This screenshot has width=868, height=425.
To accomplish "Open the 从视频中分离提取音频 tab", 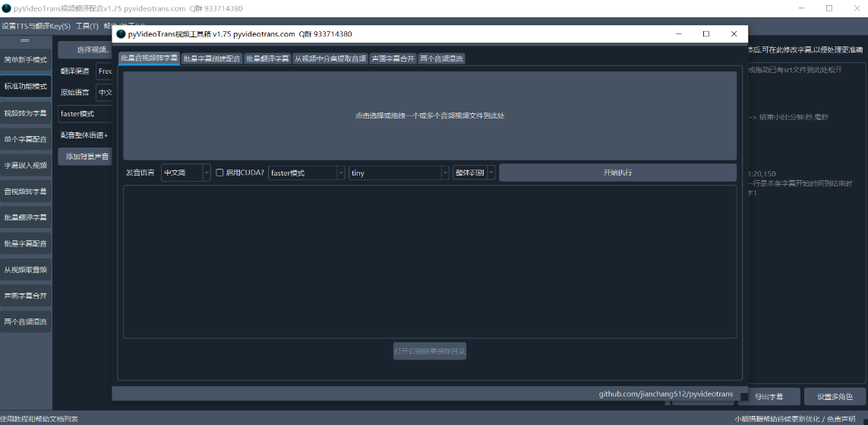I will pos(330,59).
